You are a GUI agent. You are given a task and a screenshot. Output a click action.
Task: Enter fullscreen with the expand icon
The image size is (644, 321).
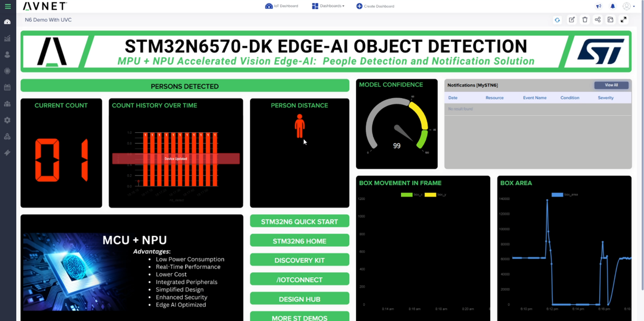click(x=624, y=20)
